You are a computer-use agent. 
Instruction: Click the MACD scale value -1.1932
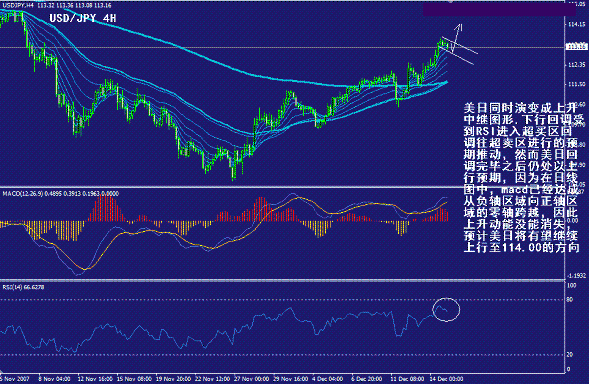click(x=577, y=276)
